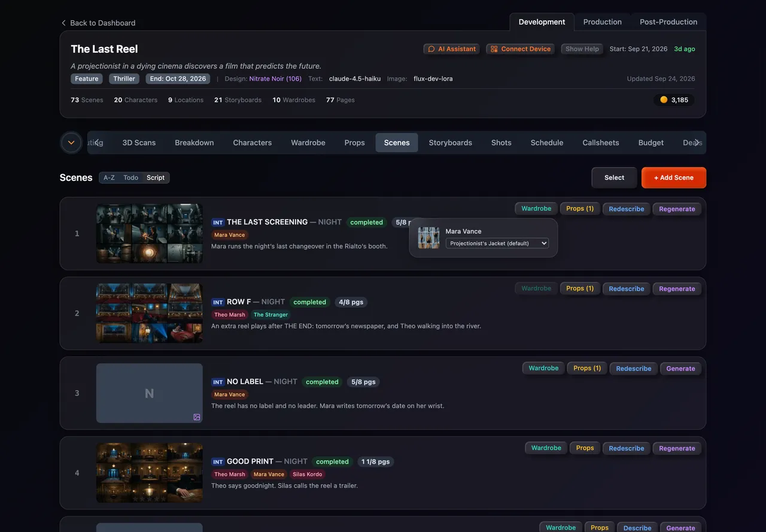766x532 pixels.
Task: Switch to the Development phase tab
Action: click(542, 22)
